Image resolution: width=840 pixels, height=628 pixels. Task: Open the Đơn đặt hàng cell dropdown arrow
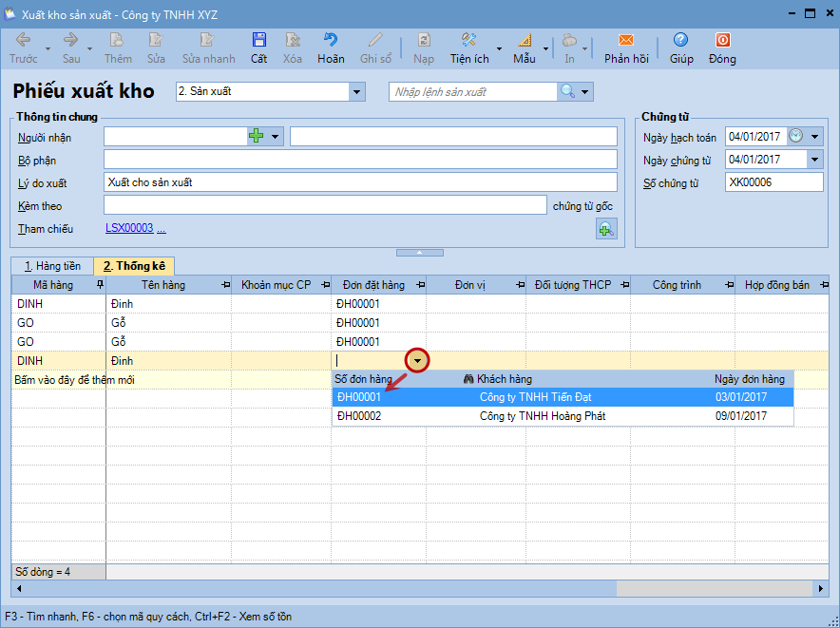point(417,361)
